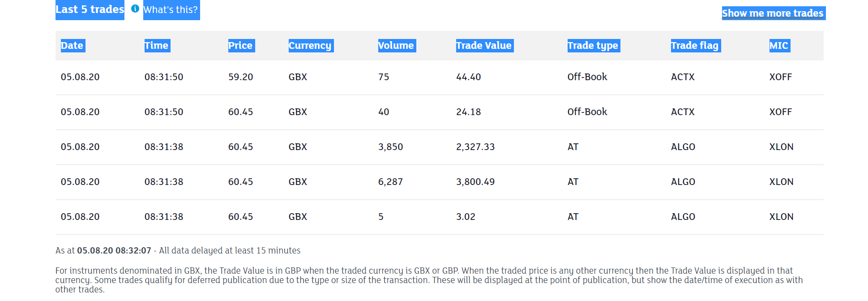The width and height of the screenshot is (868, 301).
Task: Click the 24.18 trade value cell
Action: (x=468, y=112)
